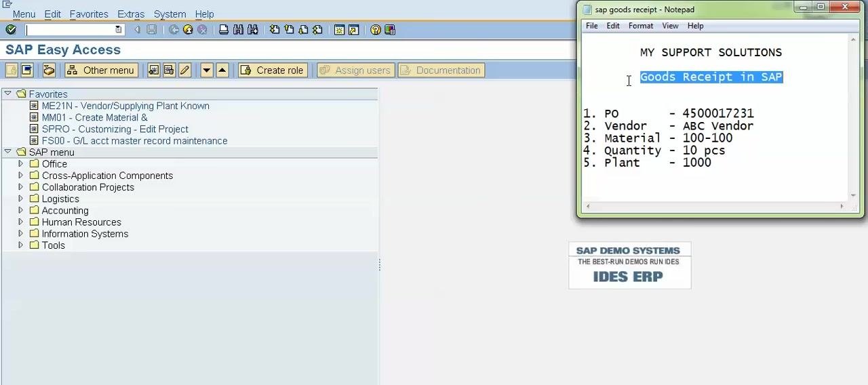Click the Next Page icon
This screenshot has height=385, width=868.
[303, 30]
